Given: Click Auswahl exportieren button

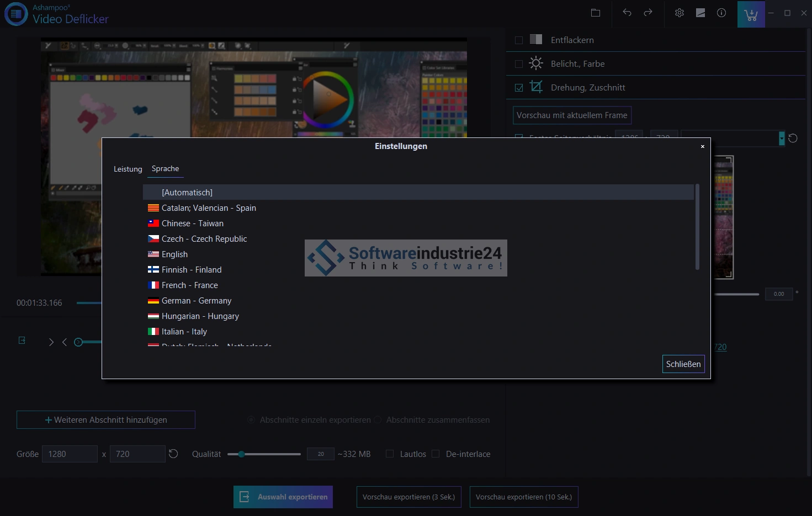Looking at the screenshot, I should coord(283,497).
